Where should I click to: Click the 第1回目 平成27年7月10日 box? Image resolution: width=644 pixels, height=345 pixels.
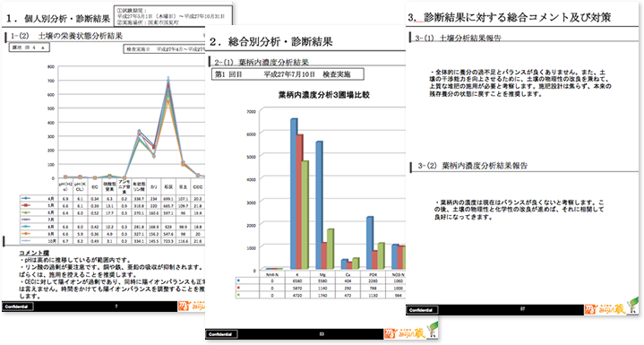click(x=288, y=74)
